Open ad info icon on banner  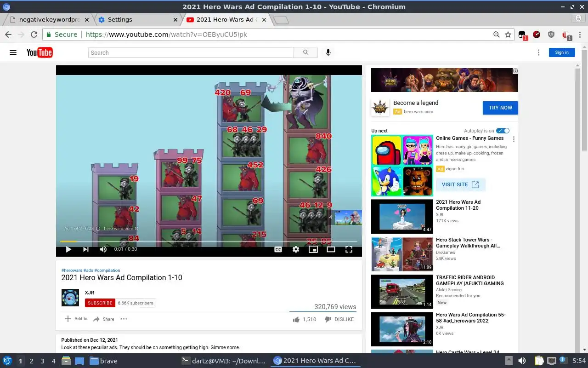pyautogui.click(x=515, y=71)
